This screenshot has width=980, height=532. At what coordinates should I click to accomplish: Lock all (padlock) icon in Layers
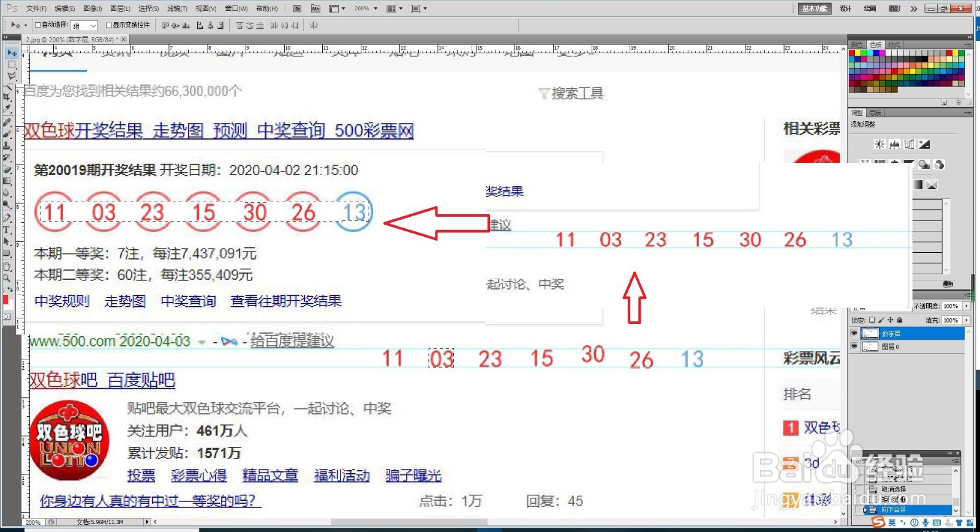point(899,320)
